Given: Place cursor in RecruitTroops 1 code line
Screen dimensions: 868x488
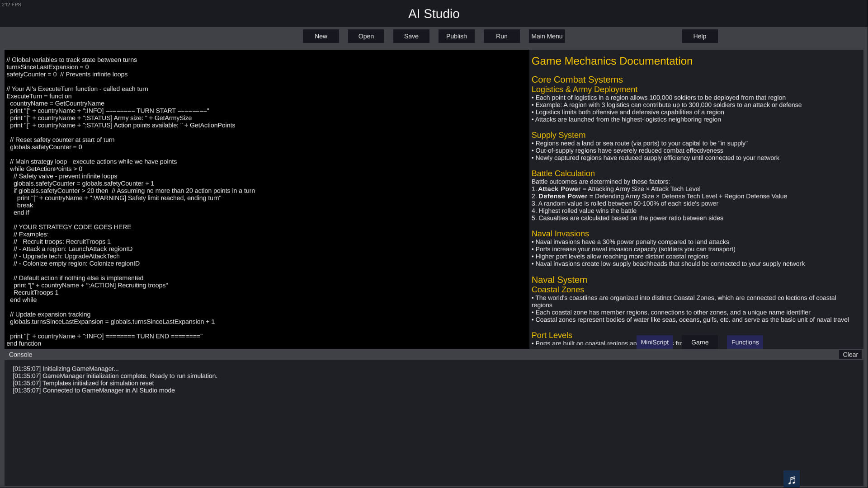Looking at the screenshot, I should (x=36, y=292).
